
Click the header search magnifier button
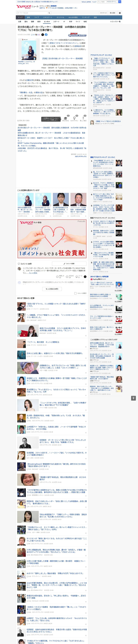pos(120,2)
